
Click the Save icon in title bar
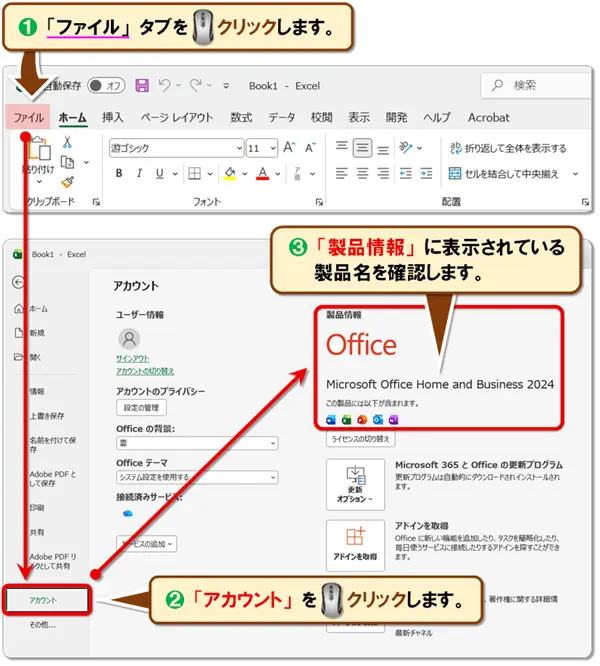pyautogui.click(x=142, y=85)
